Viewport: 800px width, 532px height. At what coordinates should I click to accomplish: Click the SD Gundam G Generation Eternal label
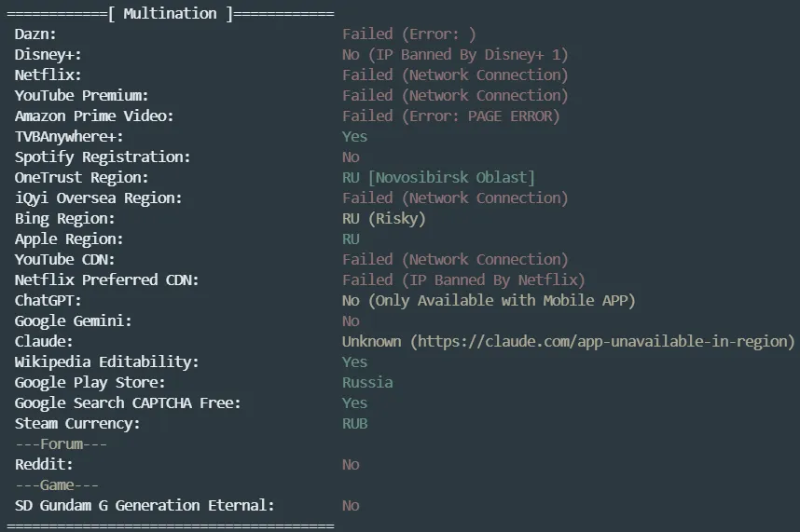click(x=145, y=505)
